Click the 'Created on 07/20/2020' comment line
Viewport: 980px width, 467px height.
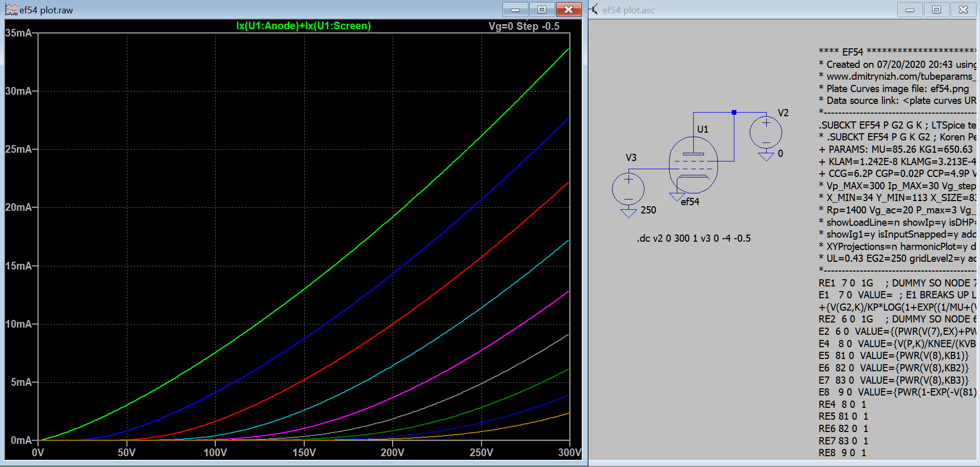(x=897, y=64)
